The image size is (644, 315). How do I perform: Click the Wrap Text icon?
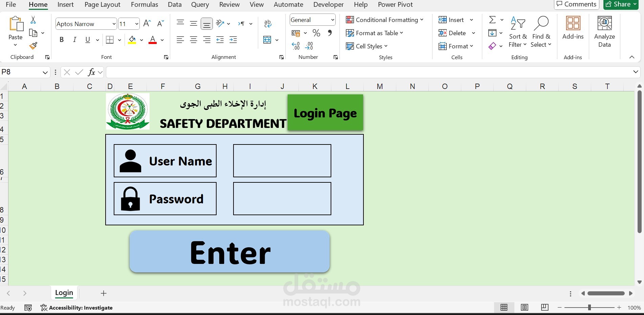[268, 23]
